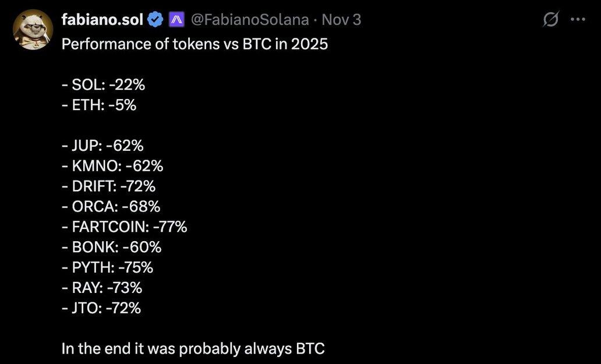The width and height of the screenshot is (601, 364).
Task: Click the Nov 3 post timestamp
Action: click(341, 20)
